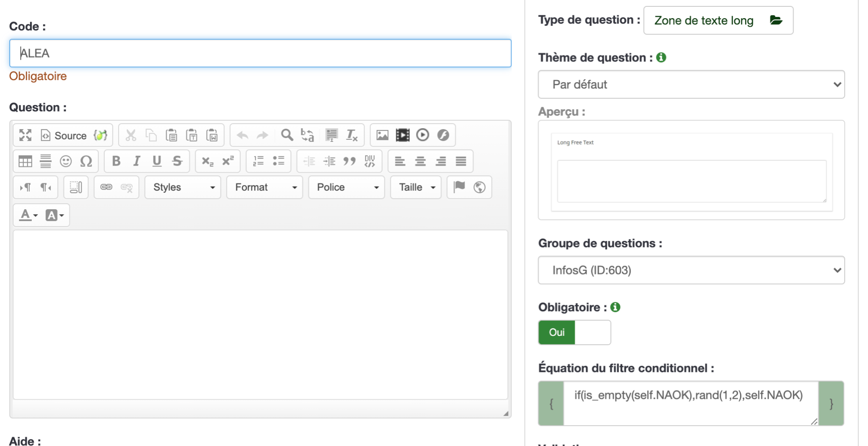Click the Zone de texte long button

click(718, 20)
